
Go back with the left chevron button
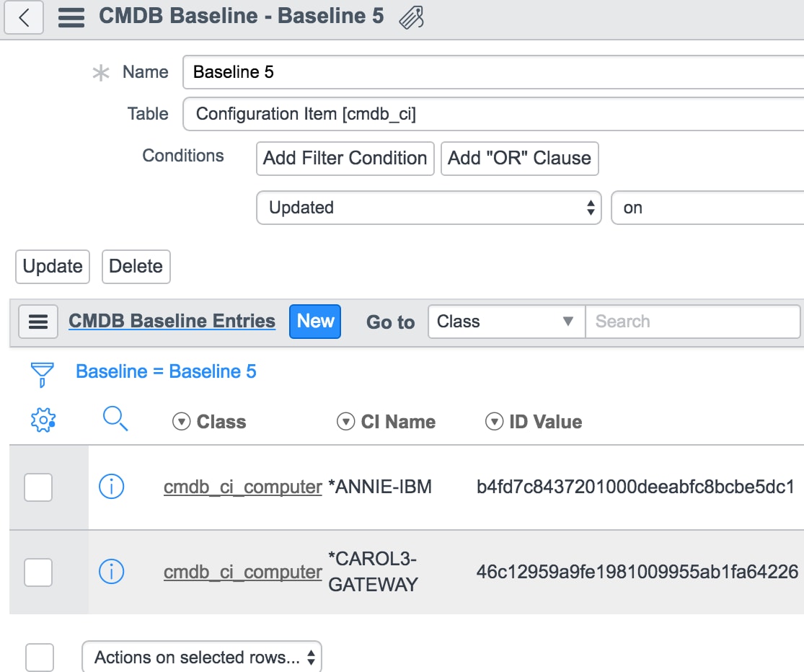tap(24, 17)
